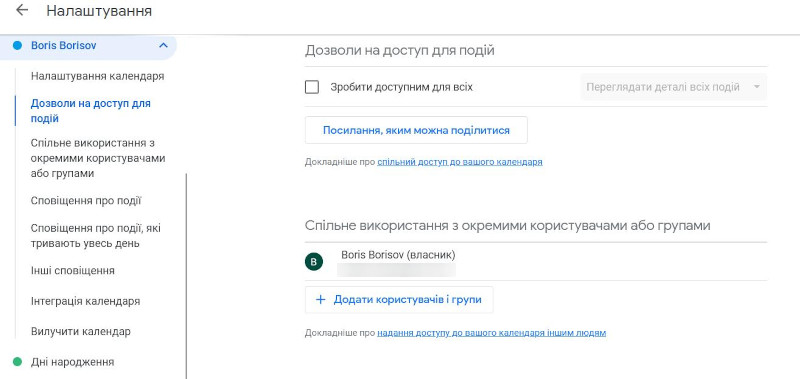Click the back arrow next to Налаштування

[x=21, y=10]
